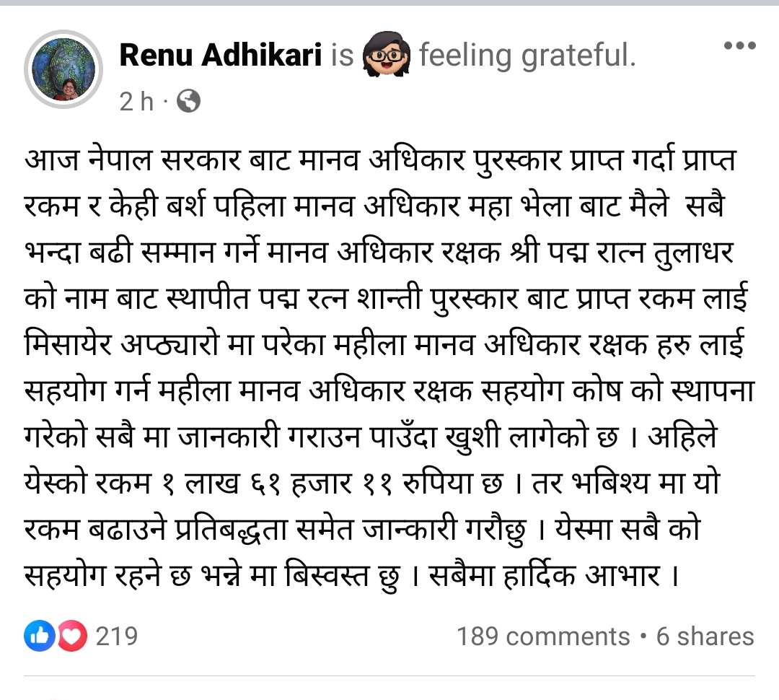Open the '2 h' post timestamp
Screen dimensions: 779x700
click(x=136, y=102)
